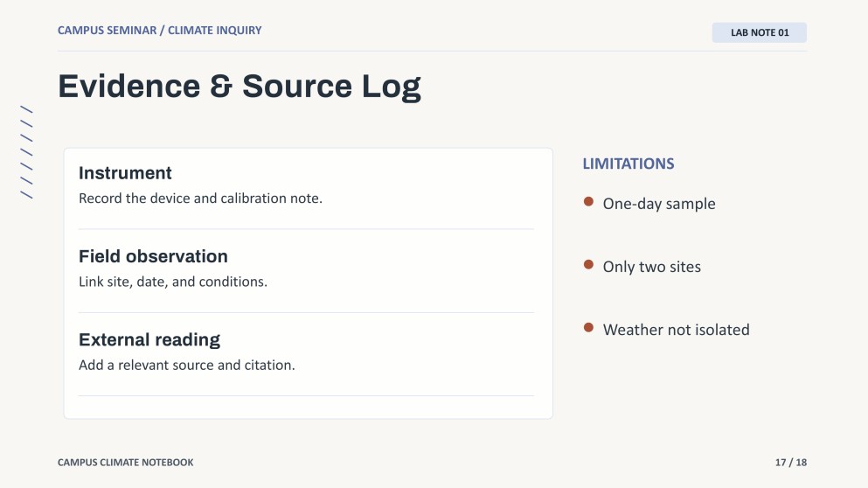Viewport: 868px width, 488px height.
Task: Click the 'Only two sites' bullet text
Action: click(651, 267)
